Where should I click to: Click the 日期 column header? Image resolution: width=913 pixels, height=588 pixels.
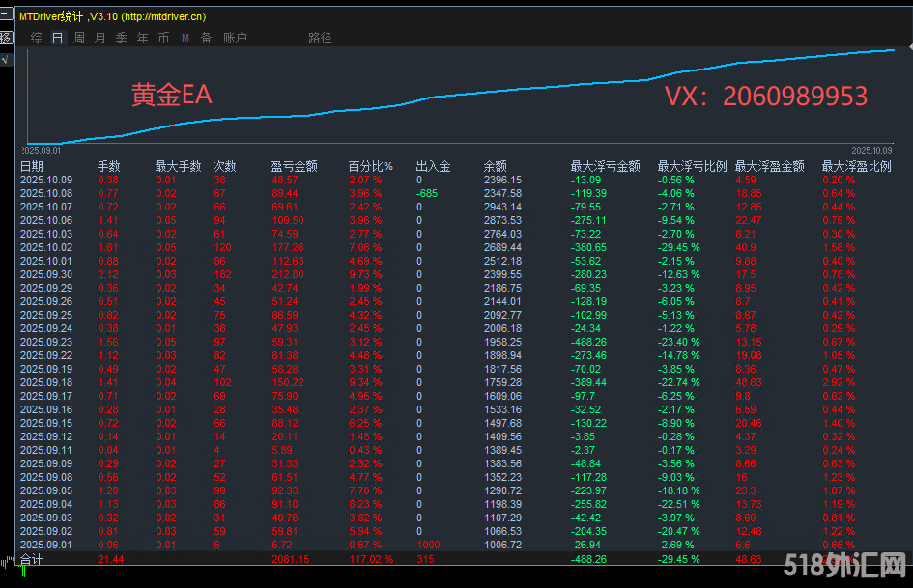(x=32, y=166)
